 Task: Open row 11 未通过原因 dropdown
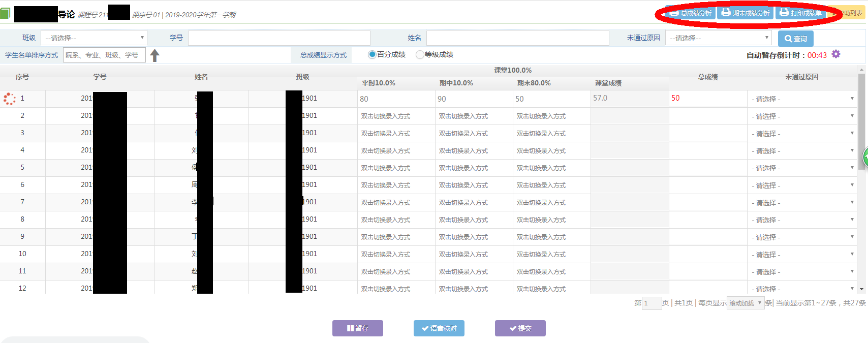point(802,272)
